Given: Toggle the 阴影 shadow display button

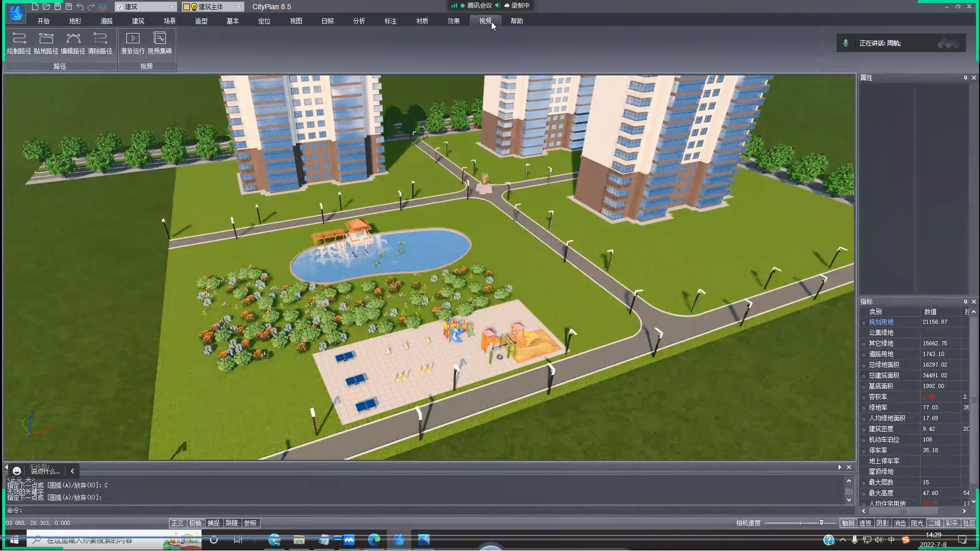Looking at the screenshot, I should [x=882, y=523].
